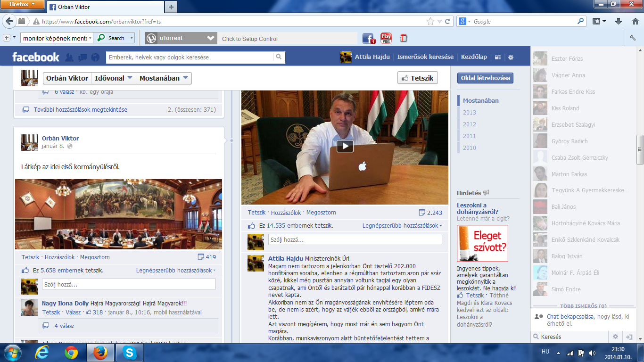Open the Eleget szívott ad image
Image resolution: width=644 pixels, height=362 pixels.
pyautogui.click(x=482, y=243)
